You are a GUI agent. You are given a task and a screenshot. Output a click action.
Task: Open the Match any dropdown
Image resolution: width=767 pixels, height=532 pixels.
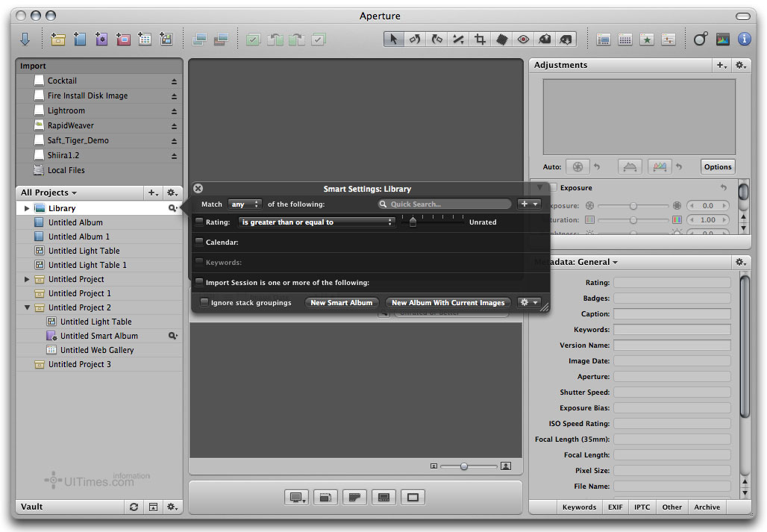pos(245,204)
